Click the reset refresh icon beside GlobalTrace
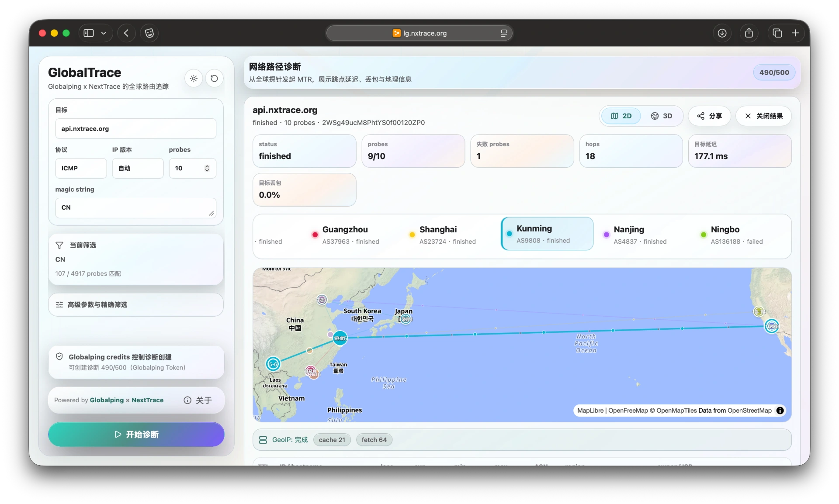The width and height of the screenshot is (839, 504). click(214, 79)
